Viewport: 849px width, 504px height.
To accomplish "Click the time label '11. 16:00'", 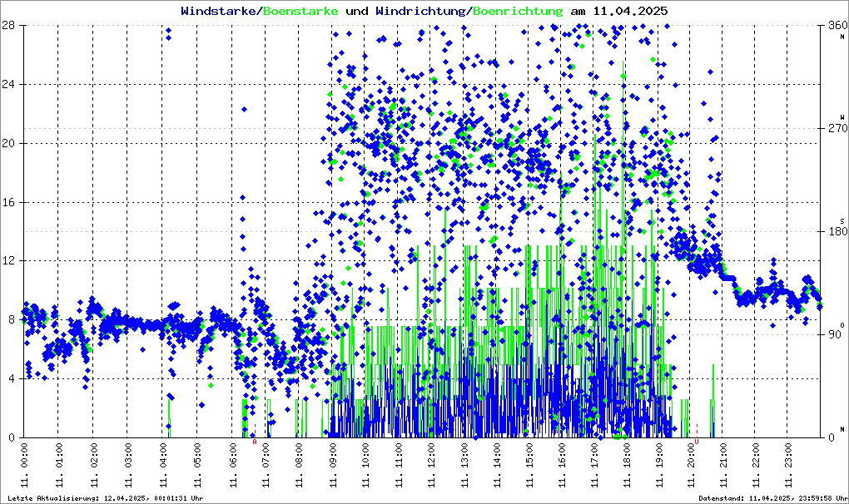I will coord(562,466).
